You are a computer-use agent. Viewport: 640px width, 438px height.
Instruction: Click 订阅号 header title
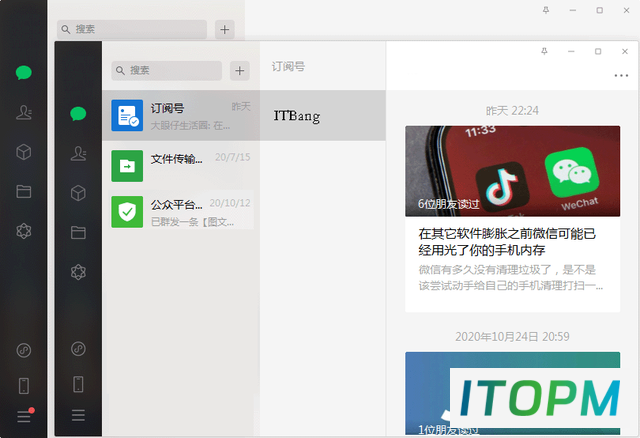coord(288,67)
